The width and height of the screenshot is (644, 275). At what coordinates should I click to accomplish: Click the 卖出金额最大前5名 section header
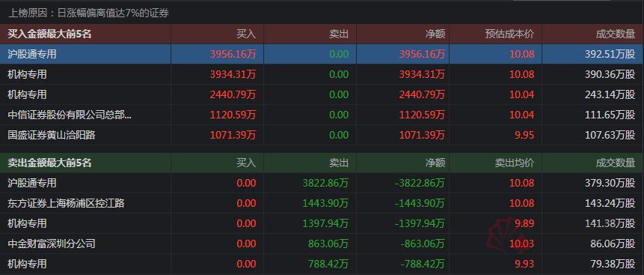[49, 163]
